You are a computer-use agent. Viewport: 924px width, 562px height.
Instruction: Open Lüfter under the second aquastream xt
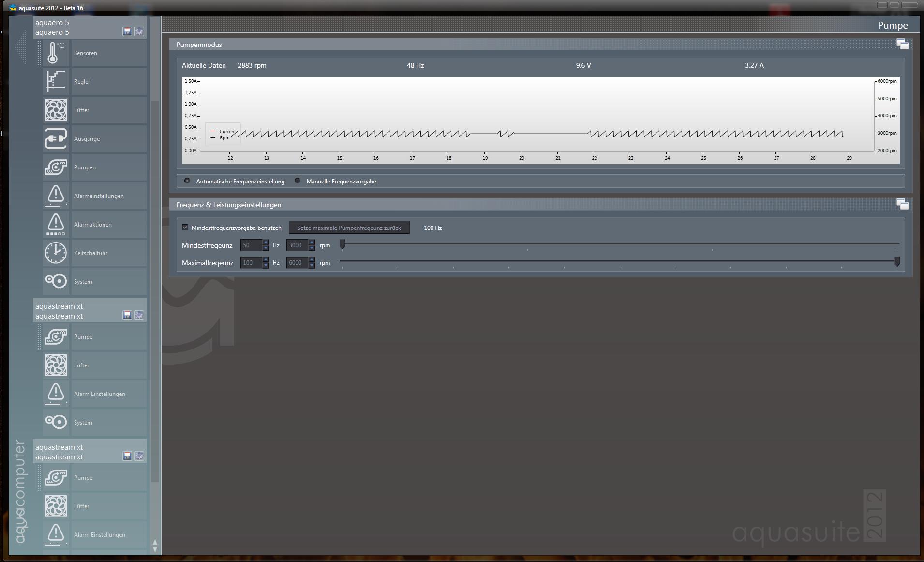coord(94,506)
